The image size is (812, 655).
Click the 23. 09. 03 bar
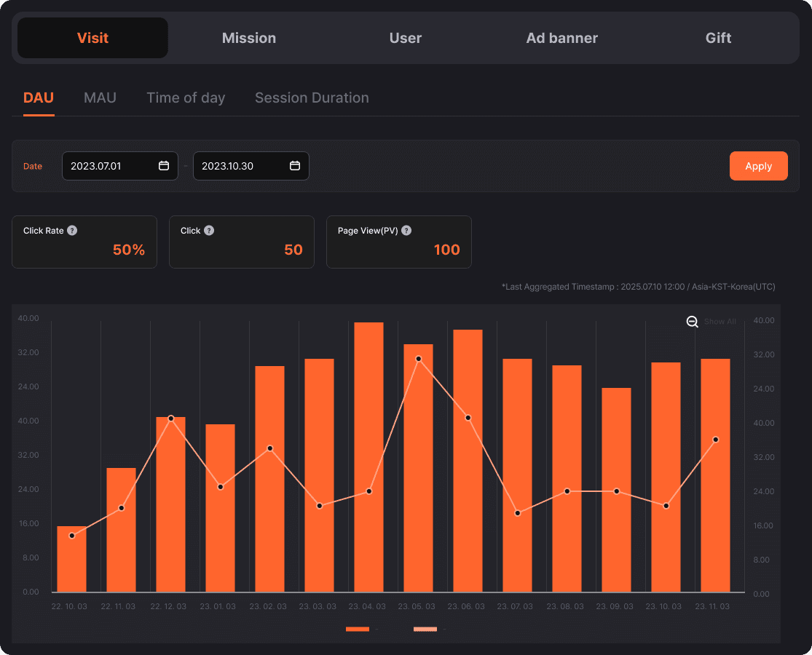pyautogui.click(x=616, y=490)
